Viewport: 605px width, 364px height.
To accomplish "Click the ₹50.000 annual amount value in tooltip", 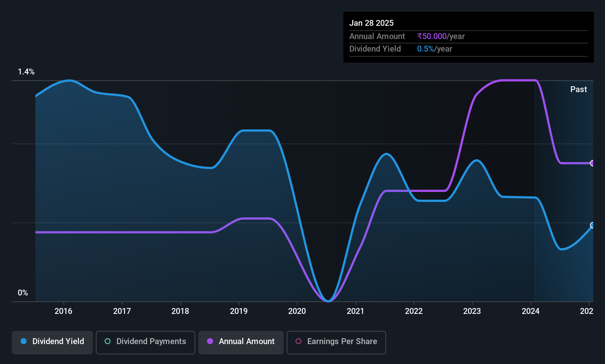I will 432,36.
